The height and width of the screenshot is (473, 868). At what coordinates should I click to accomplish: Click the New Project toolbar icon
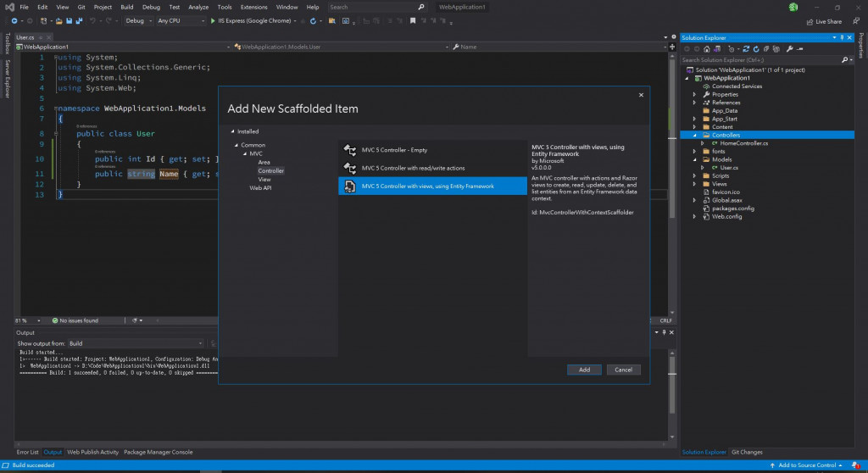(x=44, y=21)
